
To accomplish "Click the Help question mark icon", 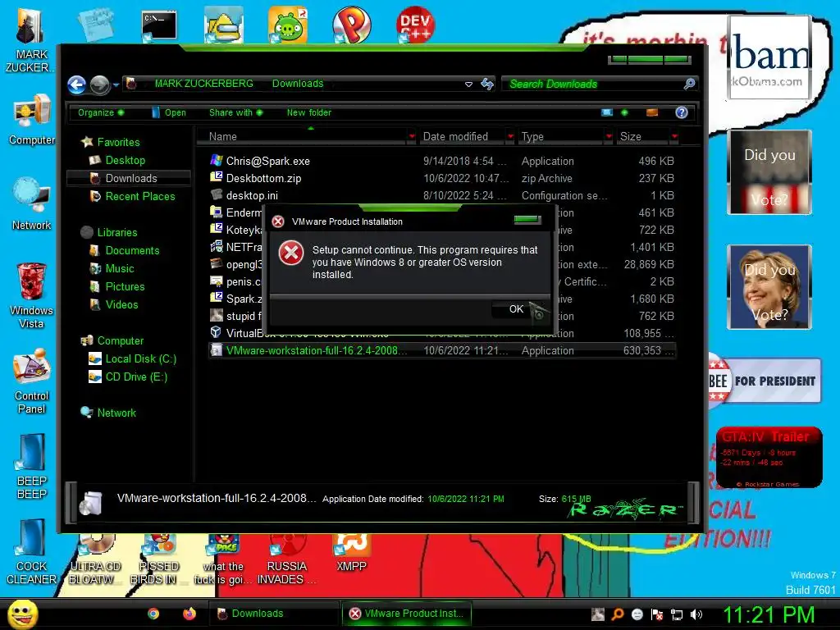I will [x=682, y=112].
